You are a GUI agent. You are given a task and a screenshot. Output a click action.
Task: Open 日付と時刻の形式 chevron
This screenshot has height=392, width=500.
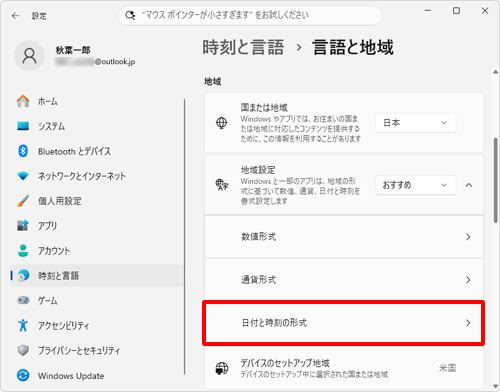coord(468,323)
